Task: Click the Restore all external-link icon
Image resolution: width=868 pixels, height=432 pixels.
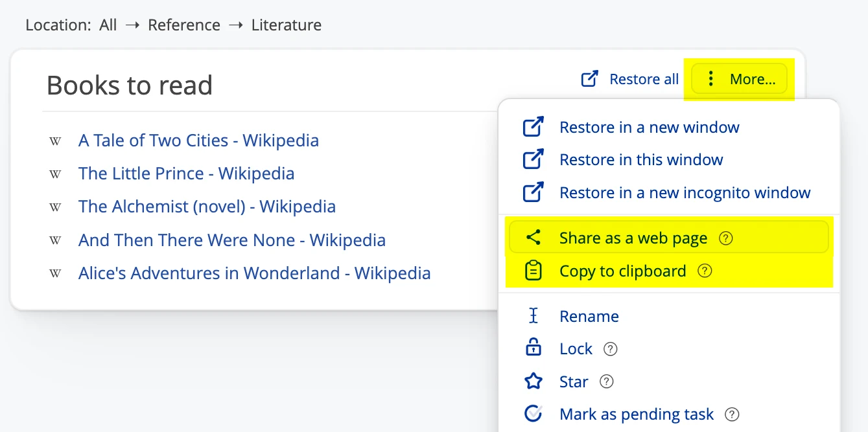Action: point(589,79)
